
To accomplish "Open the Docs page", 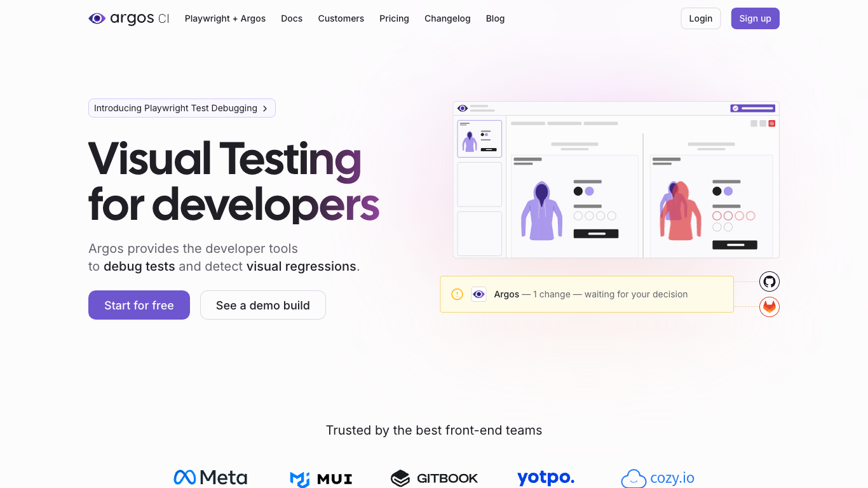I will click(x=292, y=18).
